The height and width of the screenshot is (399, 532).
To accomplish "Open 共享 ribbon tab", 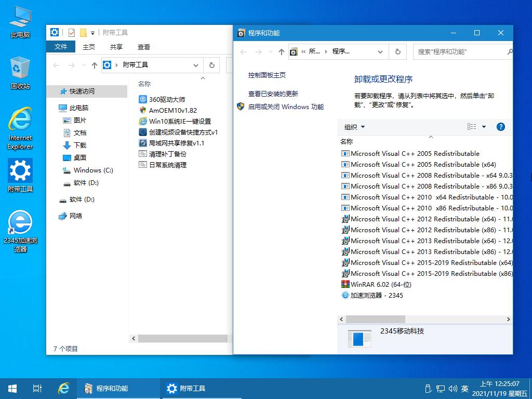I will 116,47.
